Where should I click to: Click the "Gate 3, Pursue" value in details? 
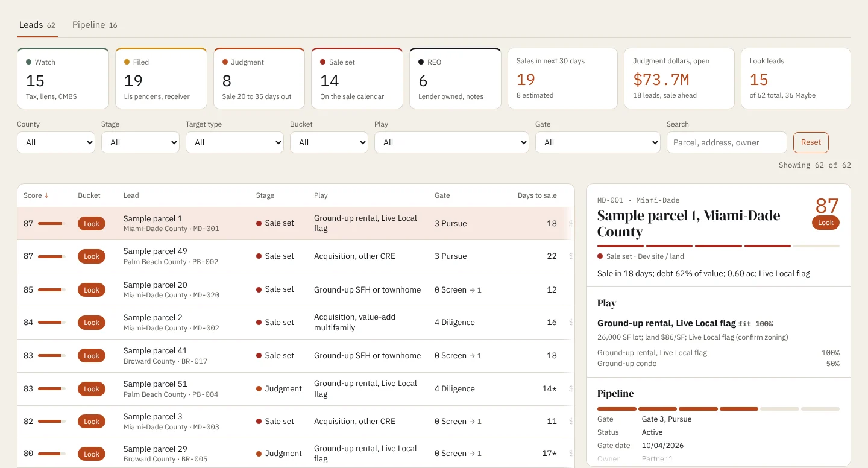667,419
